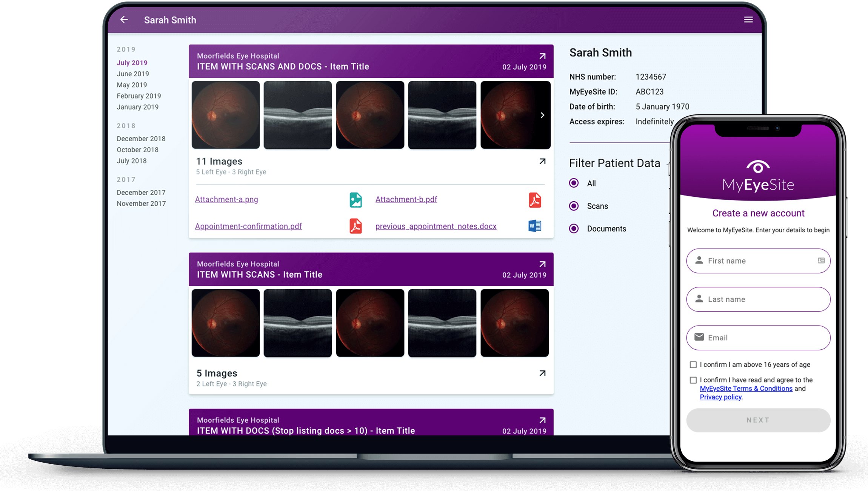Open hamburger menu top right
The height and width of the screenshot is (491, 868).
click(x=748, y=20)
